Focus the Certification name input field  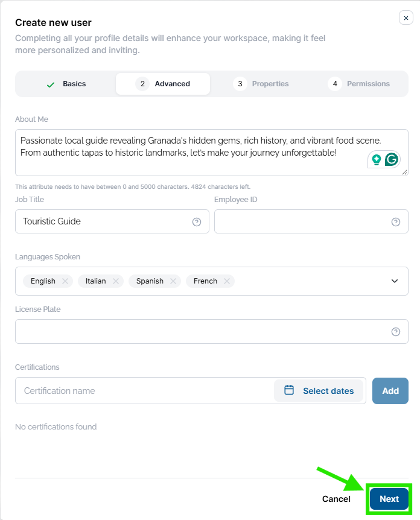click(x=145, y=391)
